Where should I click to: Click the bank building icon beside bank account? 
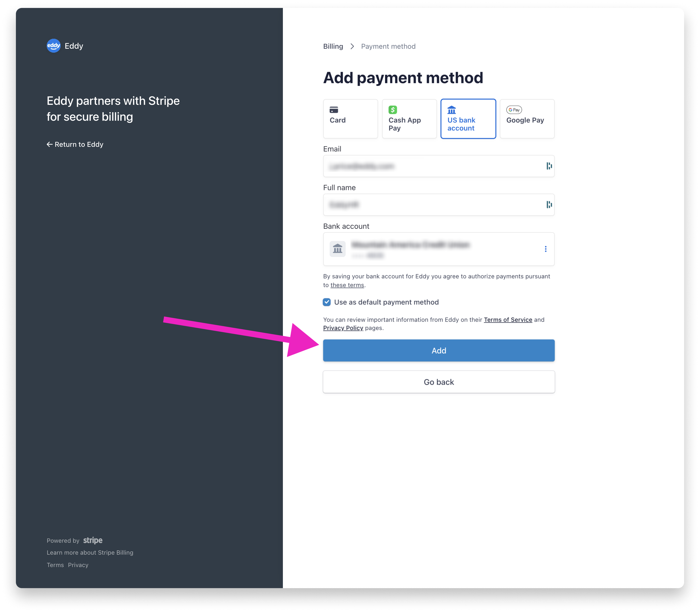coord(337,249)
